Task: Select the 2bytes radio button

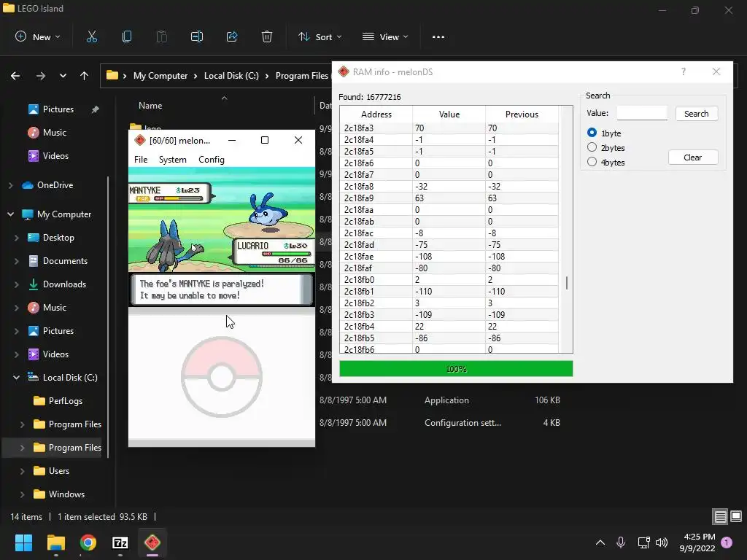Action: (x=592, y=147)
